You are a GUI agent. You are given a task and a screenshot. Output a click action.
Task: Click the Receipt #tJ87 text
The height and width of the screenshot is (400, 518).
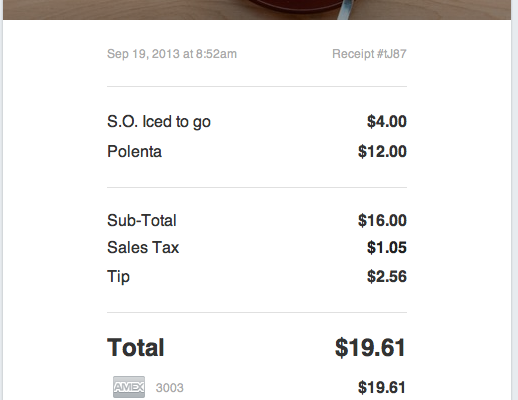coord(369,54)
